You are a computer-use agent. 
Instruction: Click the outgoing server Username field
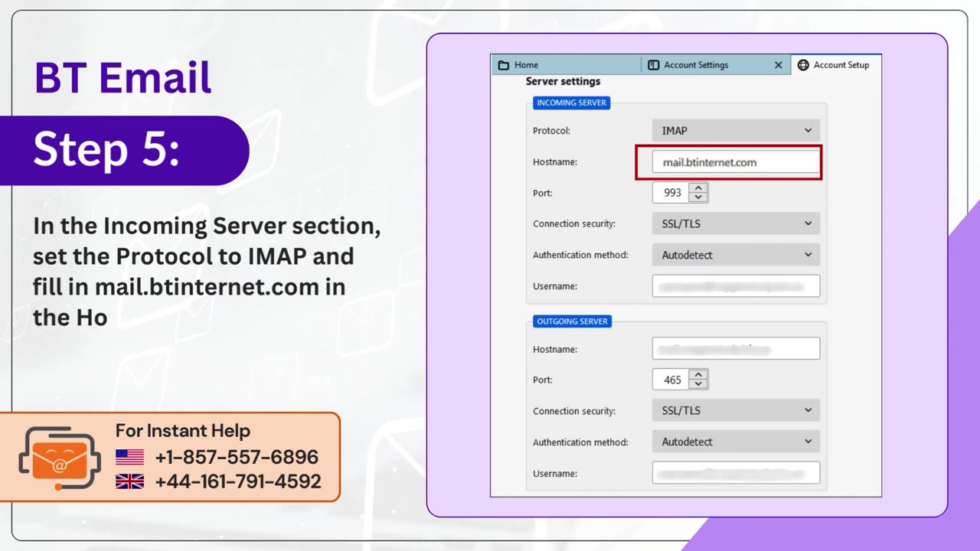tap(736, 473)
